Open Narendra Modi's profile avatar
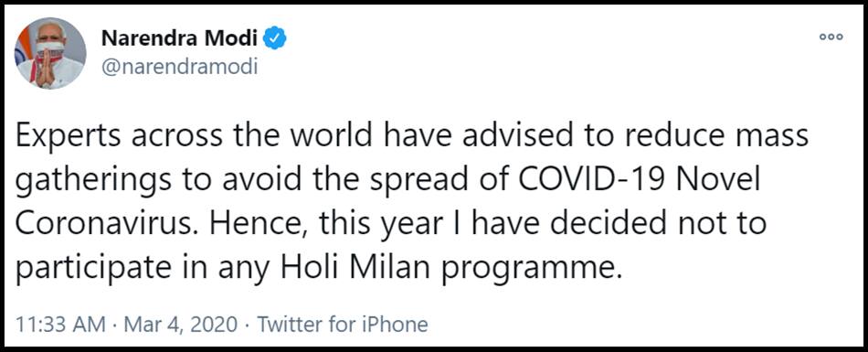This screenshot has height=352, width=868. (x=50, y=53)
